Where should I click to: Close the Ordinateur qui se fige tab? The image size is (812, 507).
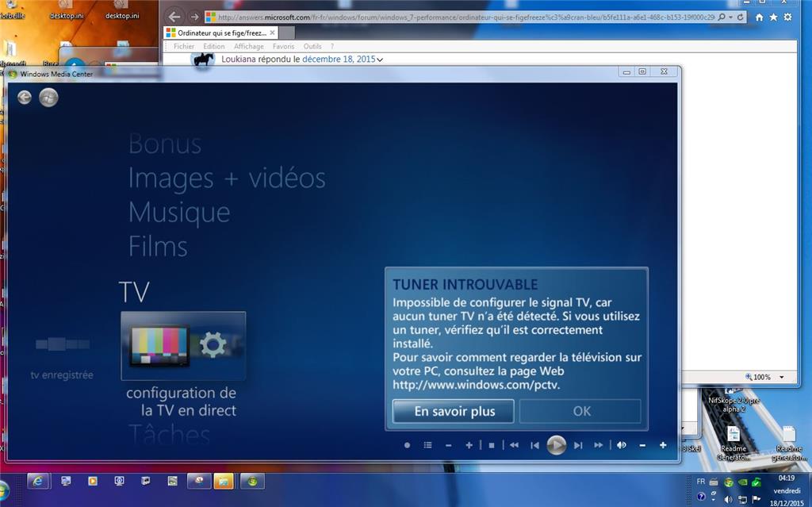coord(273,33)
